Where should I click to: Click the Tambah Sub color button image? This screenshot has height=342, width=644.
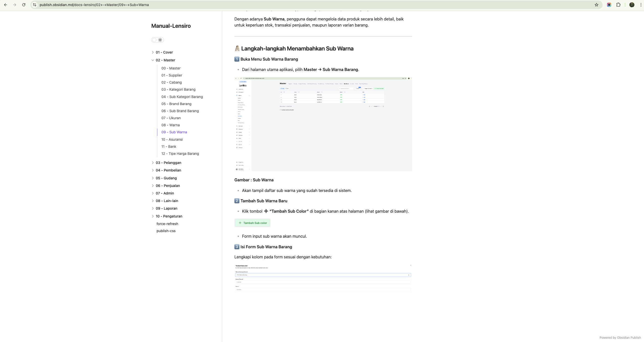point(252,223)
